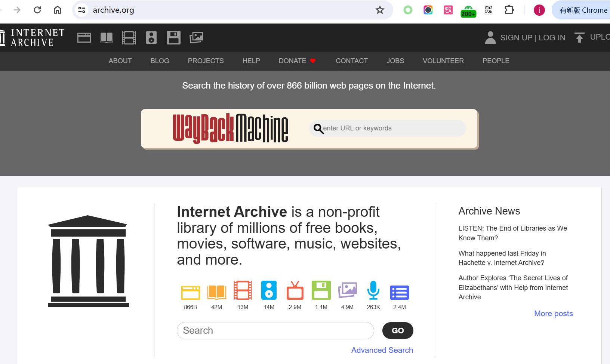Click the purple images icon labeled 4.9M
610x364 pixels.
coord(348,290)
